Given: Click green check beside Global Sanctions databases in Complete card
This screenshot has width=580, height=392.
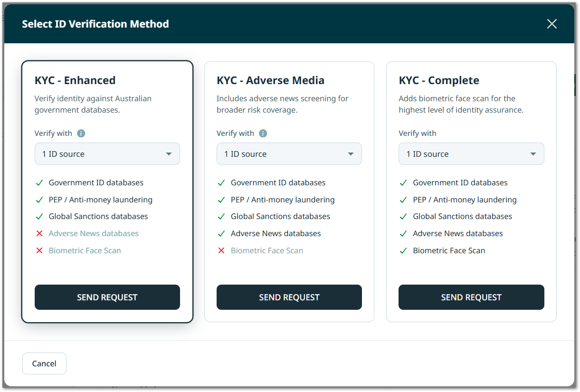Looking at the screenshot, I should pyautogui.click(x=403, y=217).
